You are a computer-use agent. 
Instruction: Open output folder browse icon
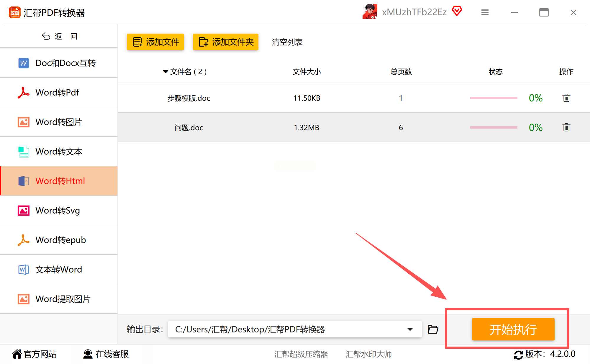pyautogui.click(x=433, y=329)
